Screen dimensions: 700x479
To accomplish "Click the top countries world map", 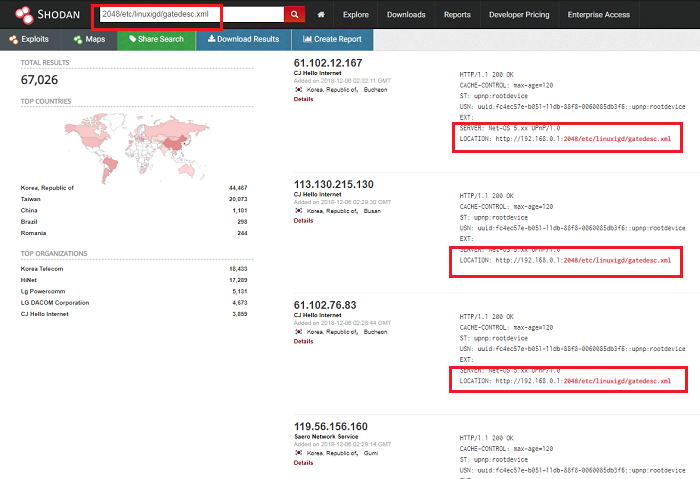I will (x=137, y=148).
